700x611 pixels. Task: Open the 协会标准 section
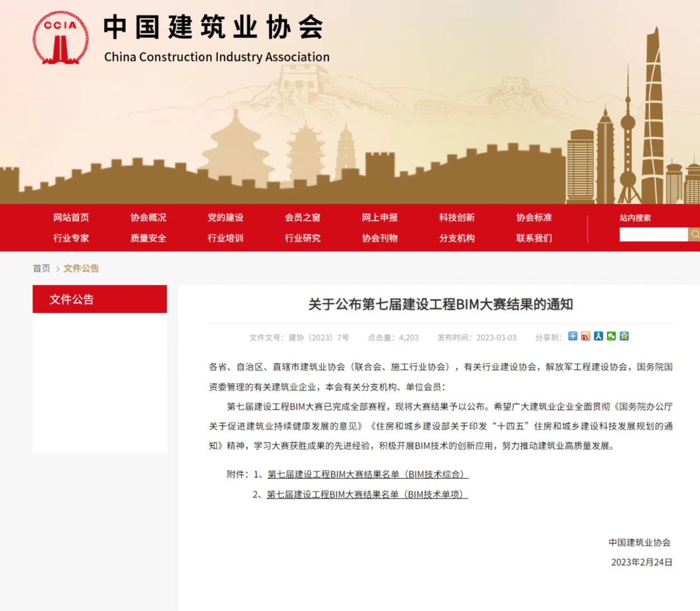(x=533, y=218)
